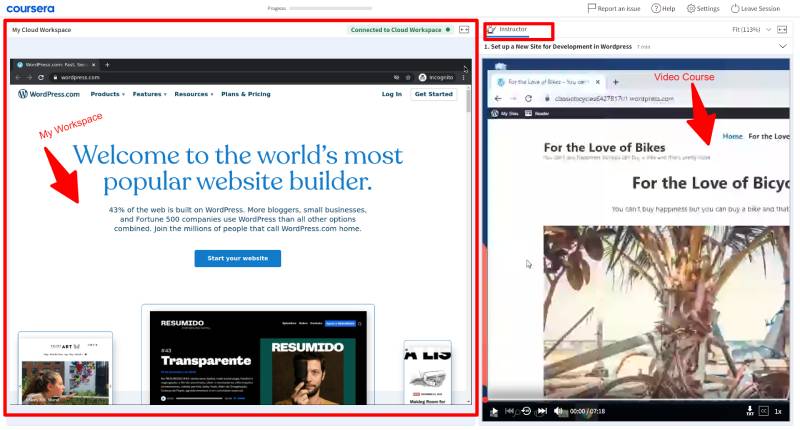The width and height of the screenshot is (800, 430).
Task: Skip to next video section
Action: click(x=542, y=411)
